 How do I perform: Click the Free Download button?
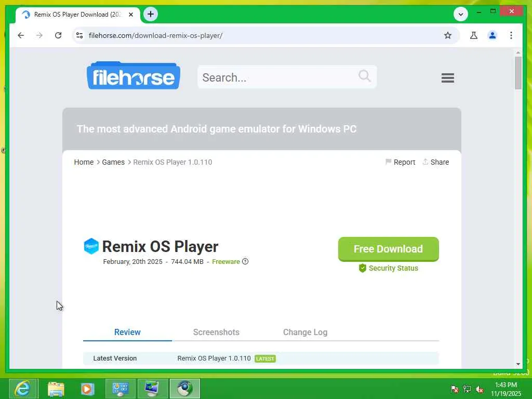[x=388, y=249]
